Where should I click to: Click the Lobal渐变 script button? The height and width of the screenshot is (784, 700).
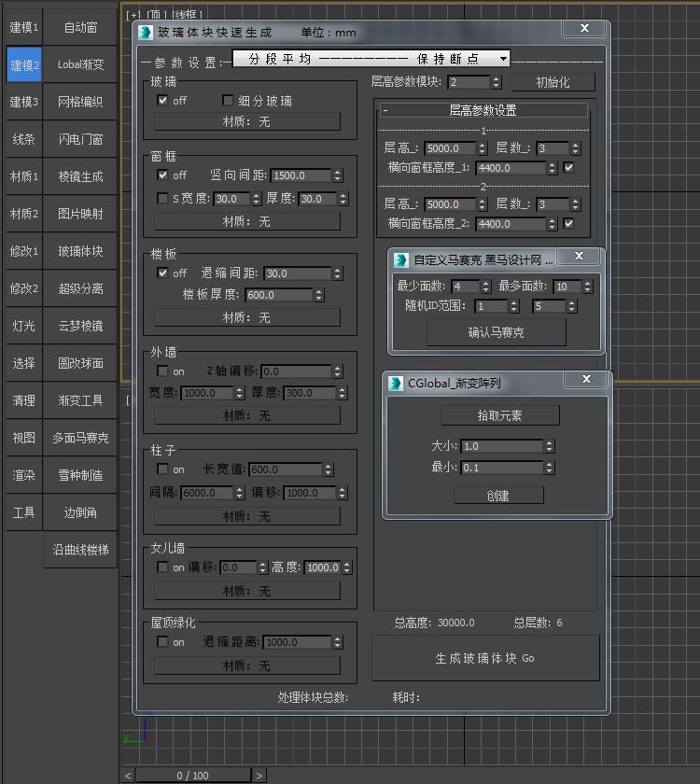[x=80, y=64]
